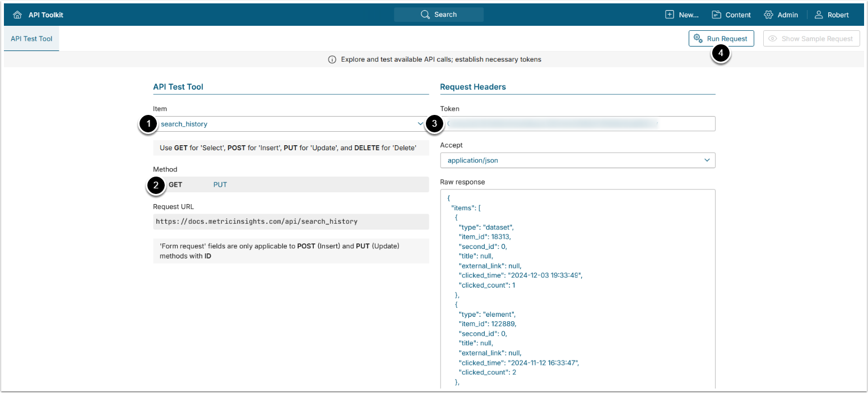Open the Admin menu
868x393 pixels.
[781, 15]
